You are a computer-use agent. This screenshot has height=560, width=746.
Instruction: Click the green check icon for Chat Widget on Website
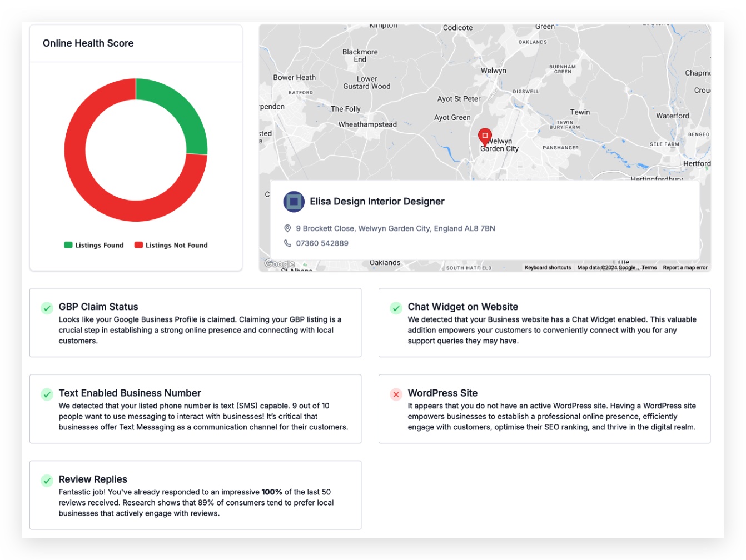tap(396, 308)
